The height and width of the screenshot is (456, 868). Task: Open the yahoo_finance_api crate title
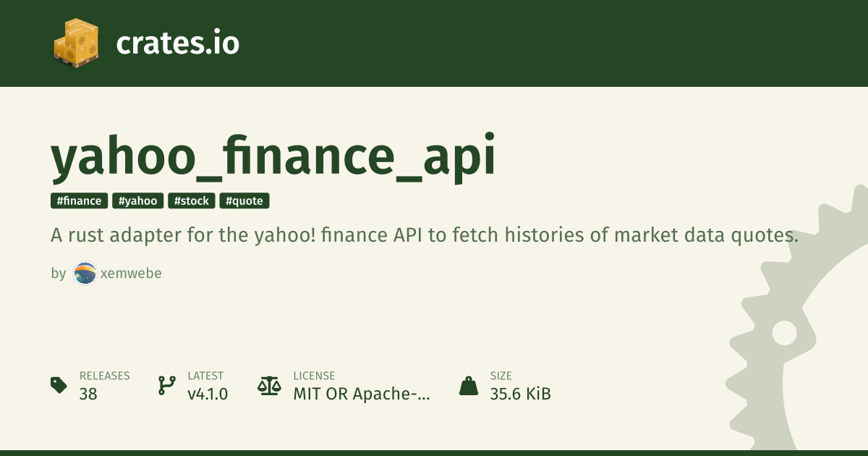point(273,156)
